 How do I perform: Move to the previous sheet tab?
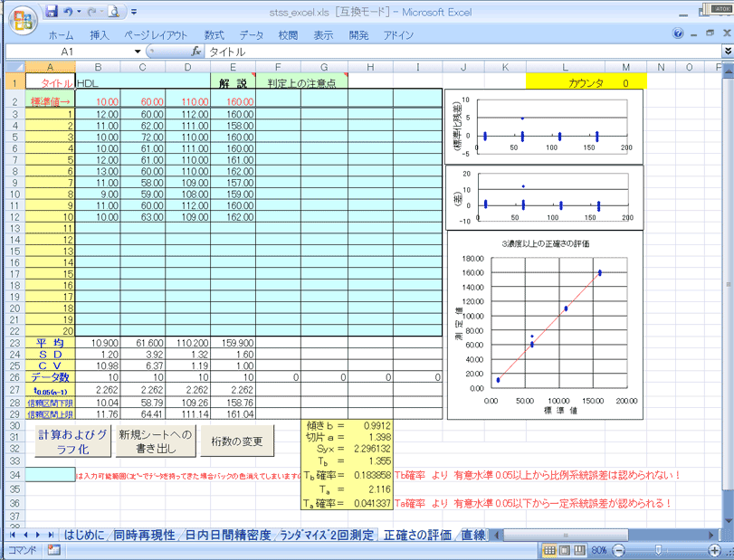coord(25,535)
